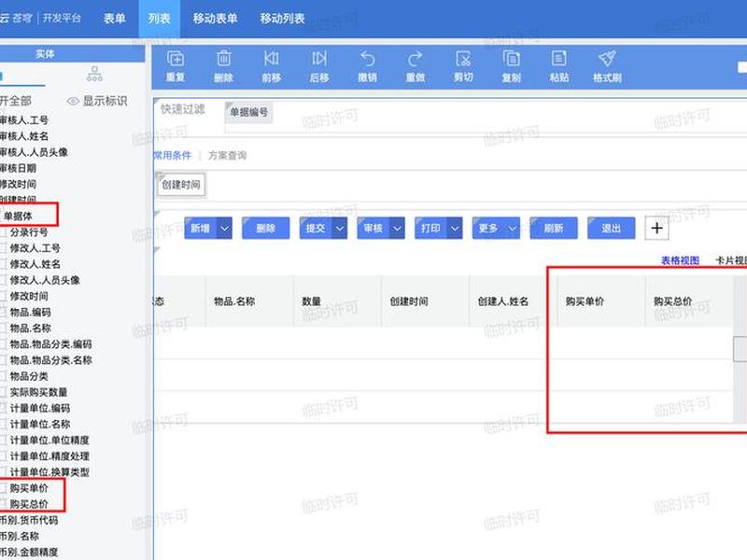Viewport: 747px width, 560px height.
Task: Switch to the 表单 tab
Action: pyautogui.click(x=114, y=19)
